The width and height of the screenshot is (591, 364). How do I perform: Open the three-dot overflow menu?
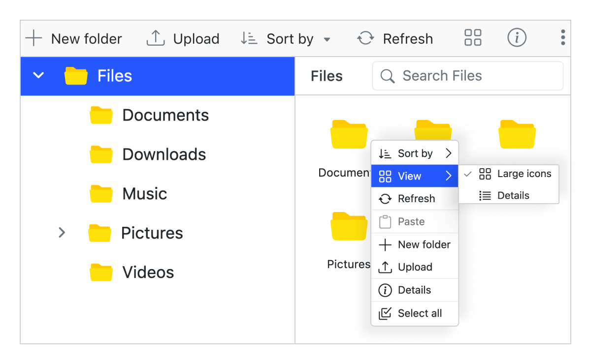[562, 37]
